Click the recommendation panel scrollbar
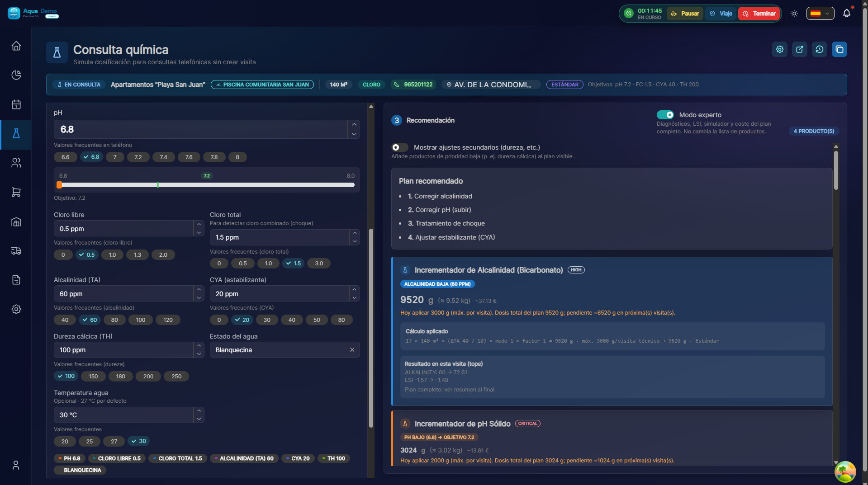Screen dimensions: 868x485 pyautogui.click(x=836, y=170)
